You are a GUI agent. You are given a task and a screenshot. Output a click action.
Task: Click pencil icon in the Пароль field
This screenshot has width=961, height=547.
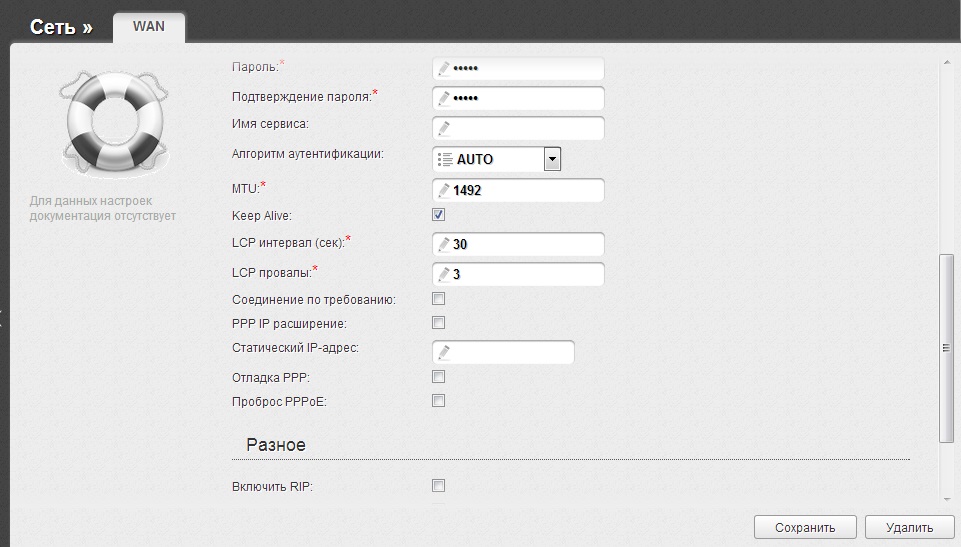point(443,69)
